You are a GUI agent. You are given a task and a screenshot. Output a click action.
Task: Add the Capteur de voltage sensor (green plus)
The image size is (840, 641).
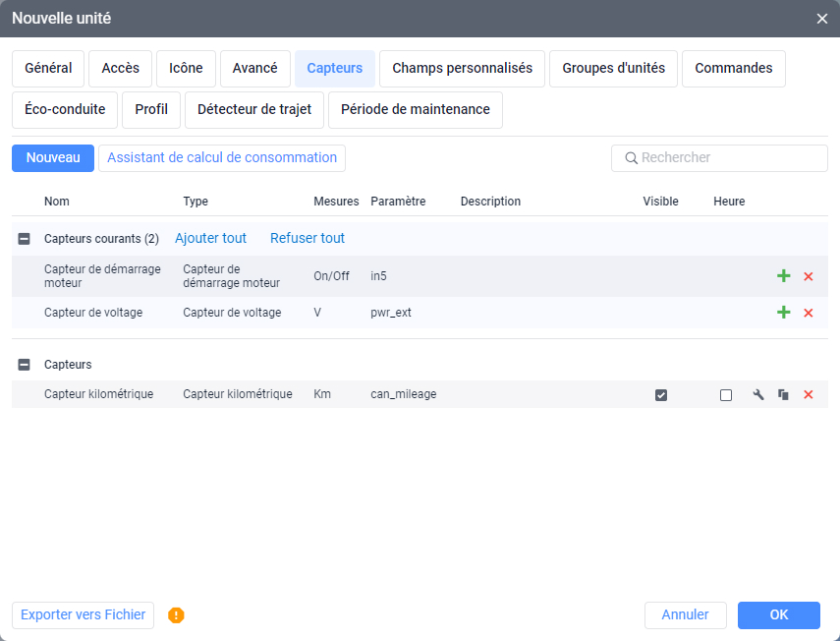[x=783, y=313]
